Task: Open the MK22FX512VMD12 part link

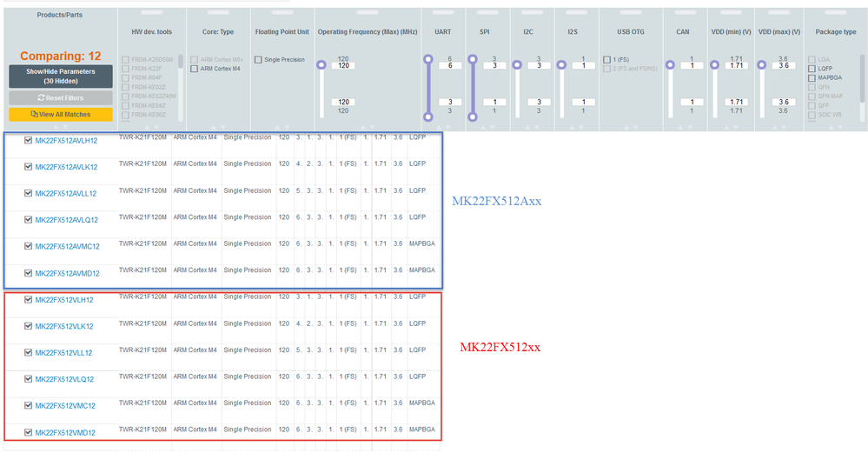Action: click(65, 432)
